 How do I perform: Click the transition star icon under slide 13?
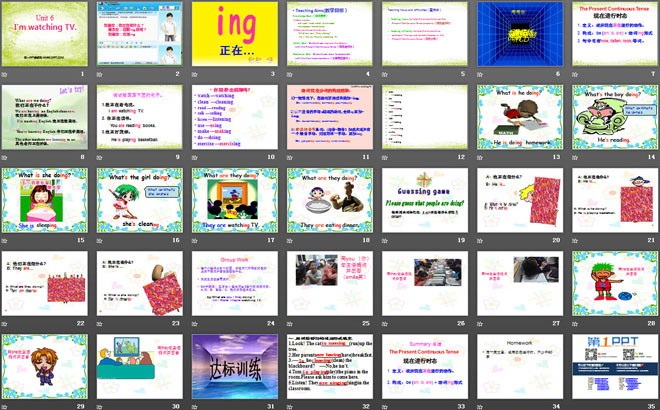point(480,157)
